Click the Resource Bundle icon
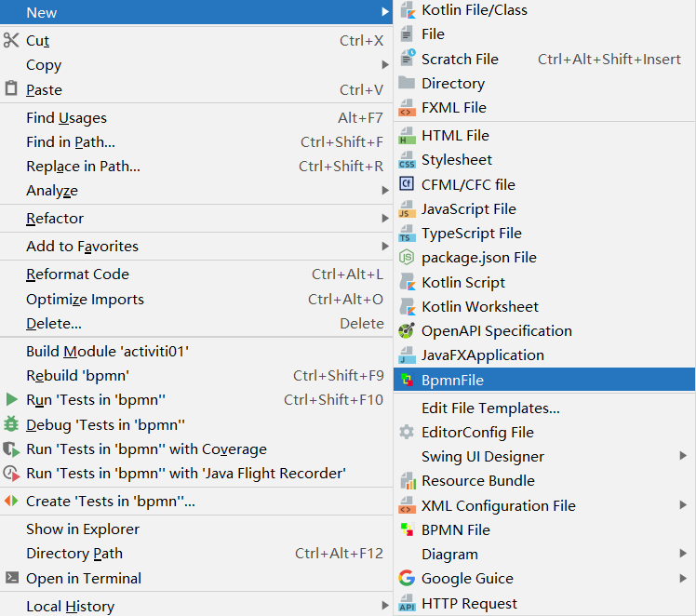This screenshot has width=696, height=616. [x=408, y=481]
